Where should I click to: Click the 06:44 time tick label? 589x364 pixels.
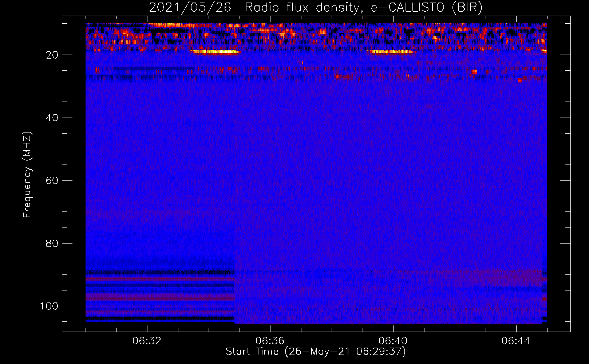pyautogui.click(x=516, y=341)
